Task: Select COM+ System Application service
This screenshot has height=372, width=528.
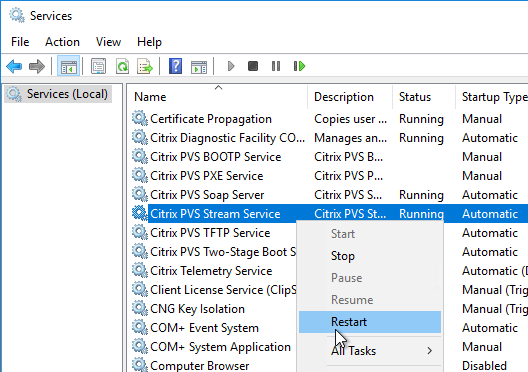Action: coord(220,347)
